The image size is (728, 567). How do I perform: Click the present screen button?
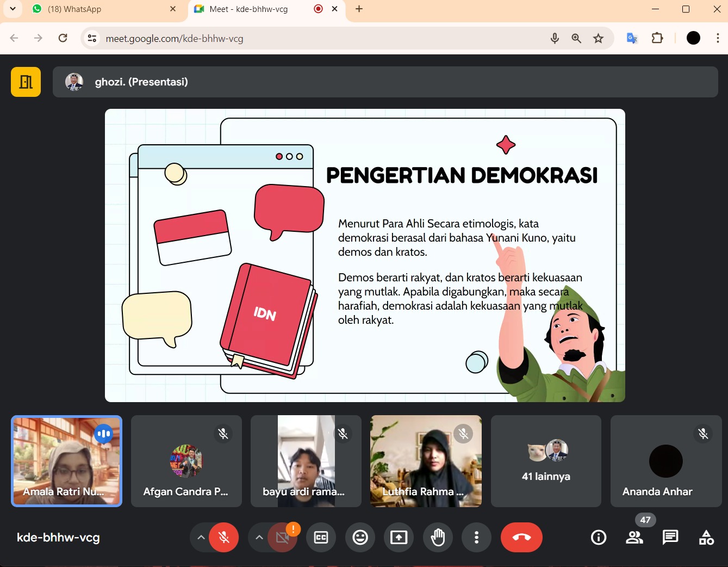coord(399,538)
